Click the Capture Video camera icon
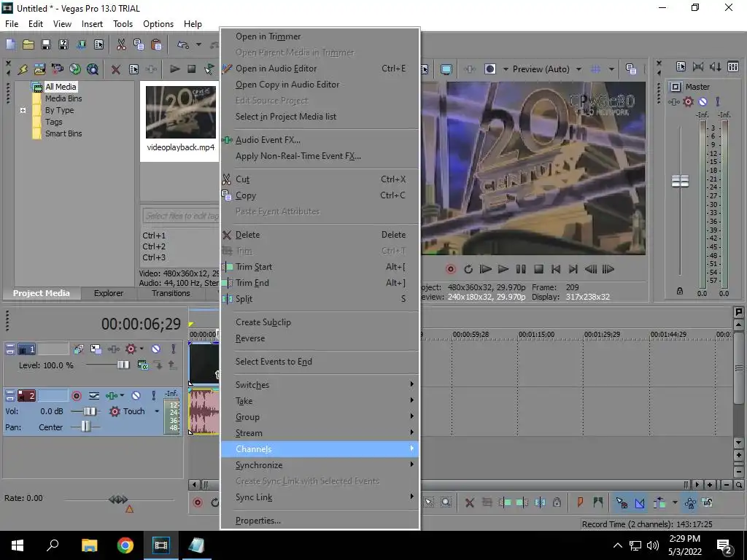 [57, 69]
